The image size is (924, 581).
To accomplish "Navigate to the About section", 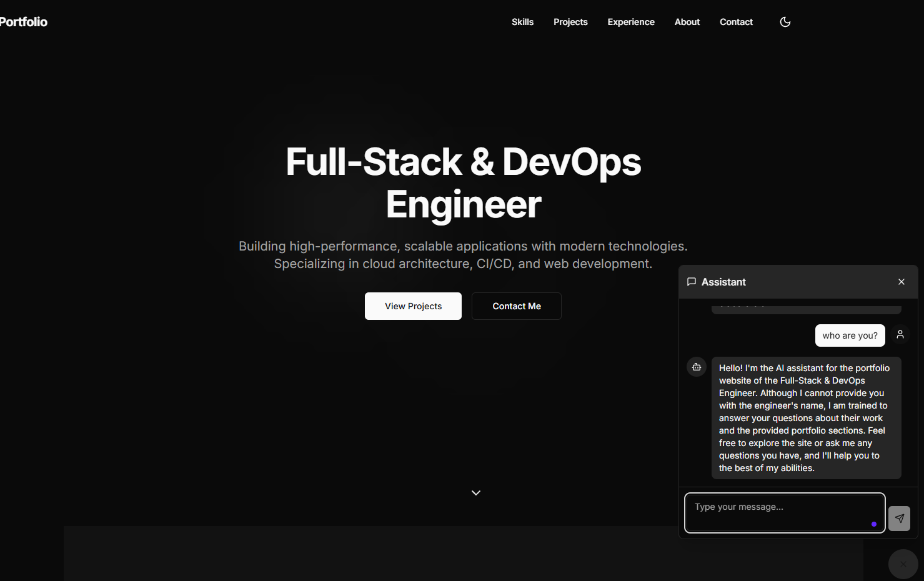I will tap(687, 22).
